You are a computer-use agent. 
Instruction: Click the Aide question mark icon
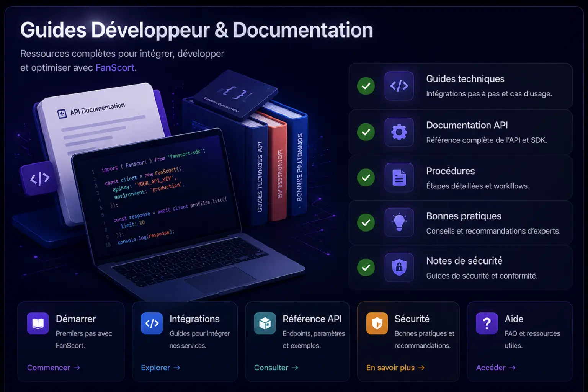click(487, 323)
